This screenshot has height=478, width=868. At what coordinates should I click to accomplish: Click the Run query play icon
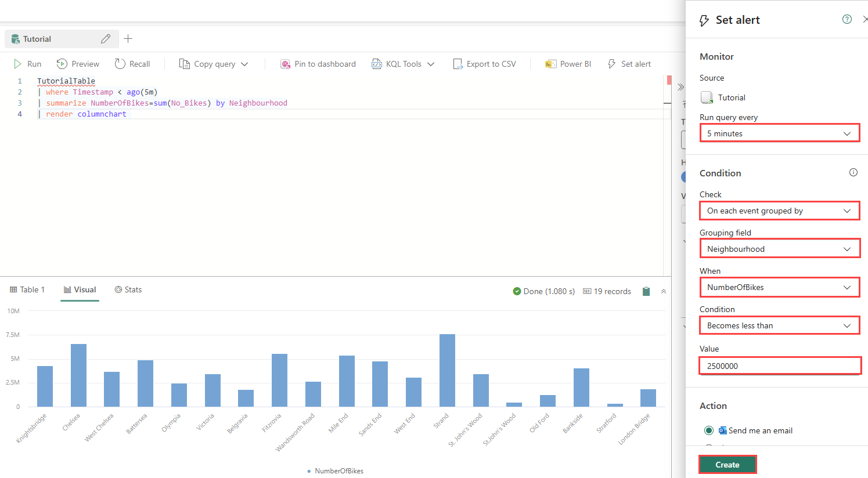(18, 64)
